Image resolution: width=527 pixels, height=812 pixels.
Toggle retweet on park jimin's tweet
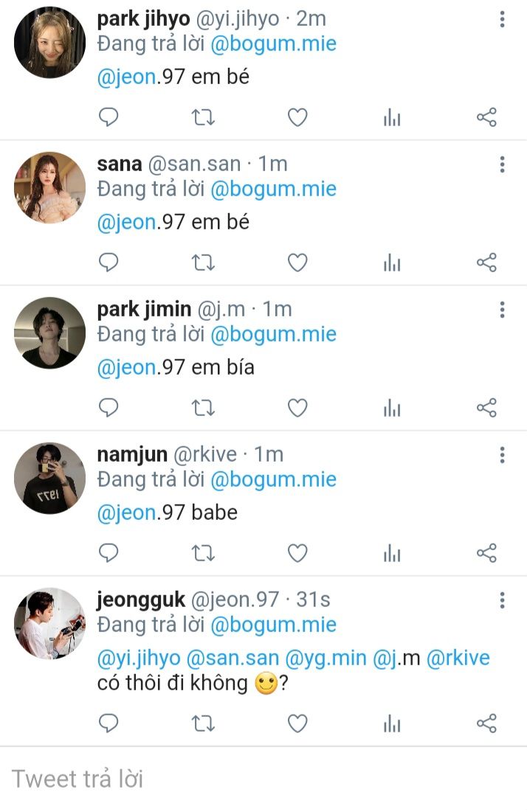(203, 408)
